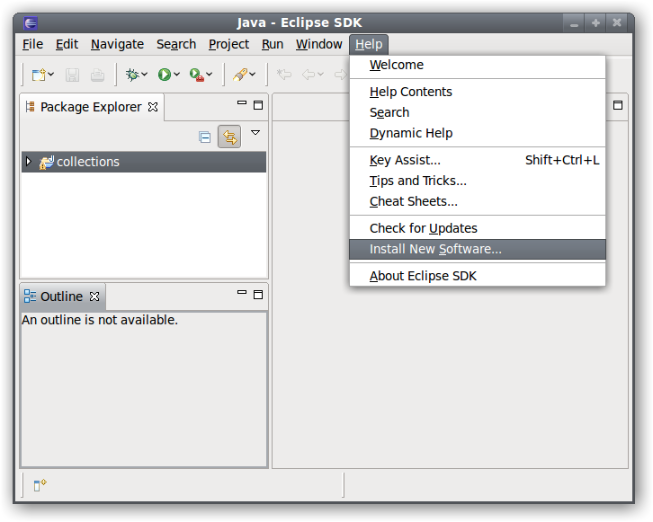Viewport: 653px width, 522px height.
Task: Minimize the Outline view
Action: click(242, 292)
